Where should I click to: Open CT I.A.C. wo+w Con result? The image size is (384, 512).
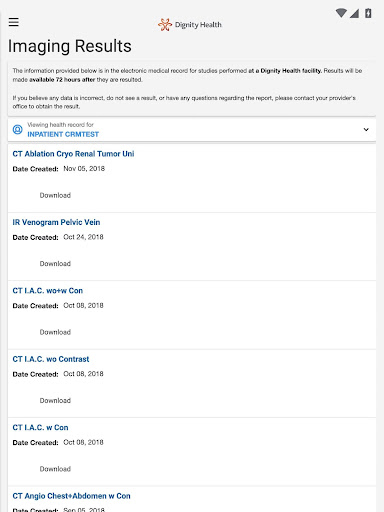click(48, 291)
